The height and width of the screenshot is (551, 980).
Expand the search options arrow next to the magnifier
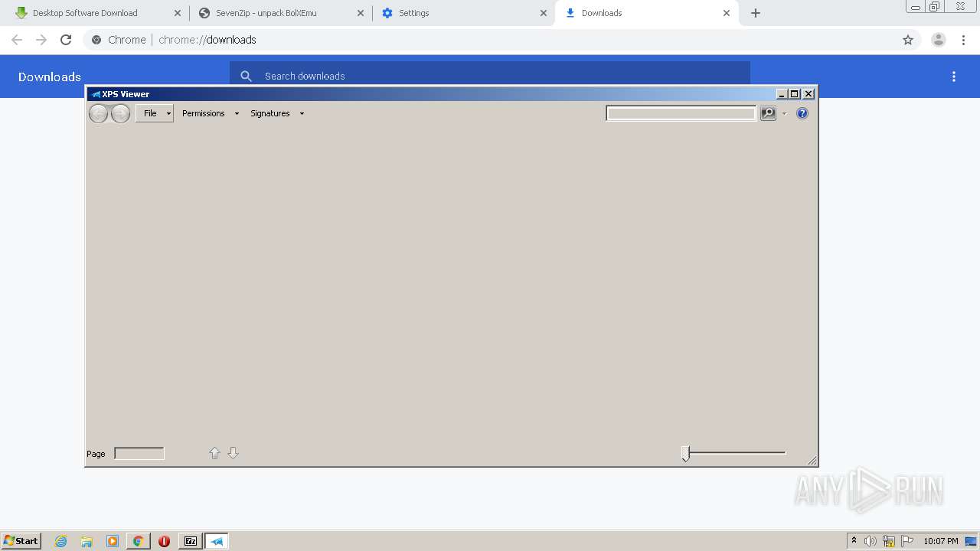pyautogui.click(x=784, y=113)
